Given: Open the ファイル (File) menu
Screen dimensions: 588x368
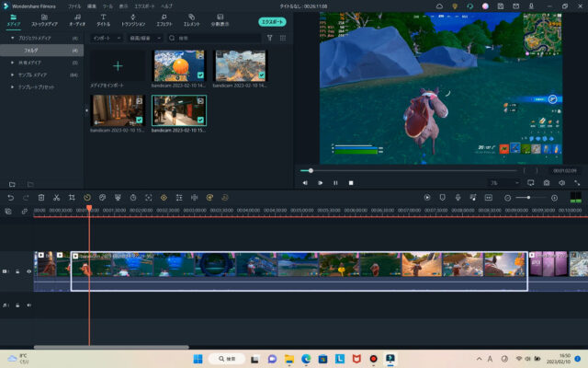Looking at the screenshot, I should pos(74,6).
